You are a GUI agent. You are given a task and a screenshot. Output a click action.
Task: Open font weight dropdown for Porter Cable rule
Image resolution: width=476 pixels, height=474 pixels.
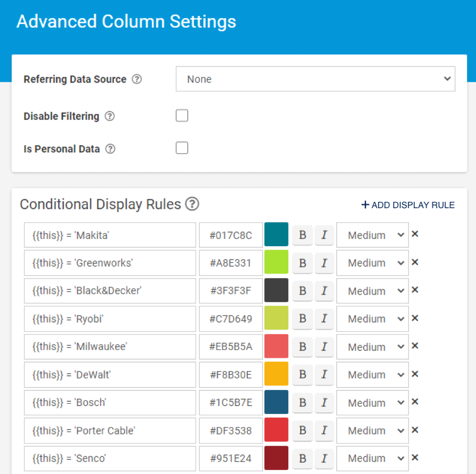click(372, 431)
